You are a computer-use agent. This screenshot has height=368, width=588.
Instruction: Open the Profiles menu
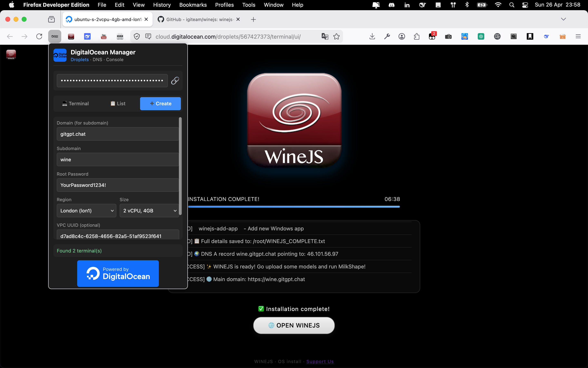tap(224, 5)
